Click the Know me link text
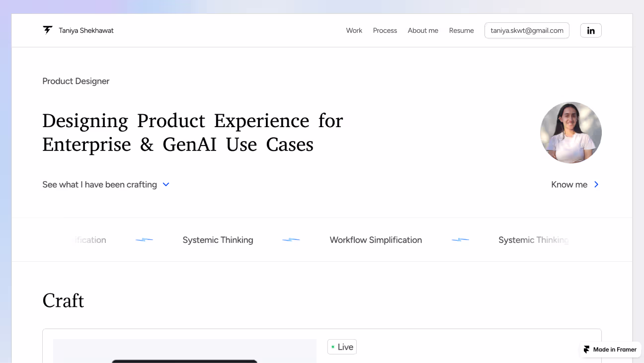644x363 pixels. 569,185
